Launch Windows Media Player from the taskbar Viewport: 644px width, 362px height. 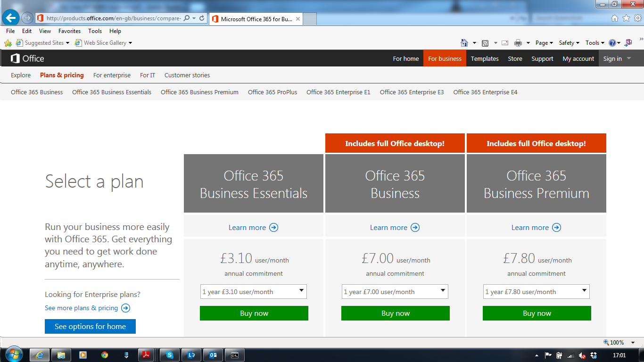pyautogui.click(x=83, y=355)
